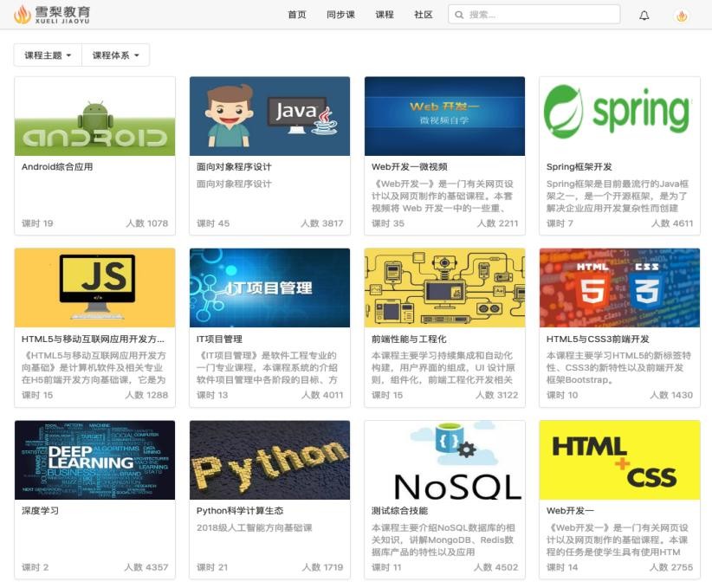Click the bell notification icon
This screenshot has height=588, width=712.
[x=642, y=14]
